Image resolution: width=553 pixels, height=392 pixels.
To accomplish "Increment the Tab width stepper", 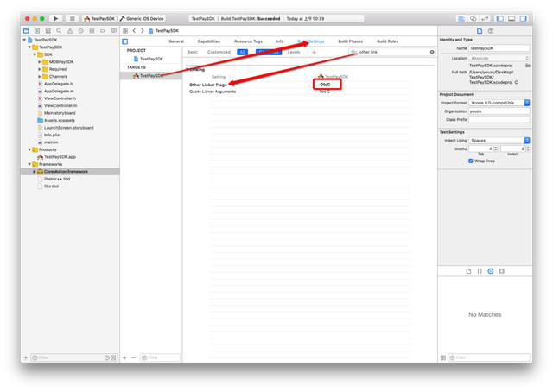I will click(x=496, y=148).
